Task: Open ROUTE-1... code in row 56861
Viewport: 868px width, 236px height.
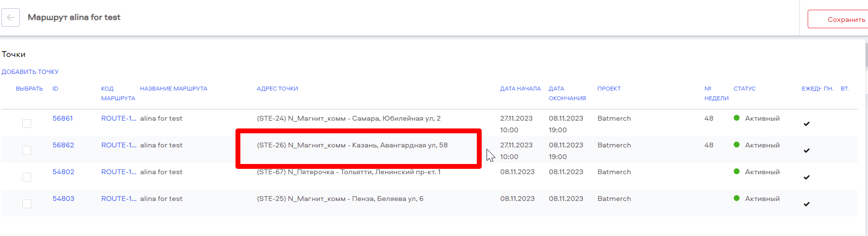Action: (119, 118)
